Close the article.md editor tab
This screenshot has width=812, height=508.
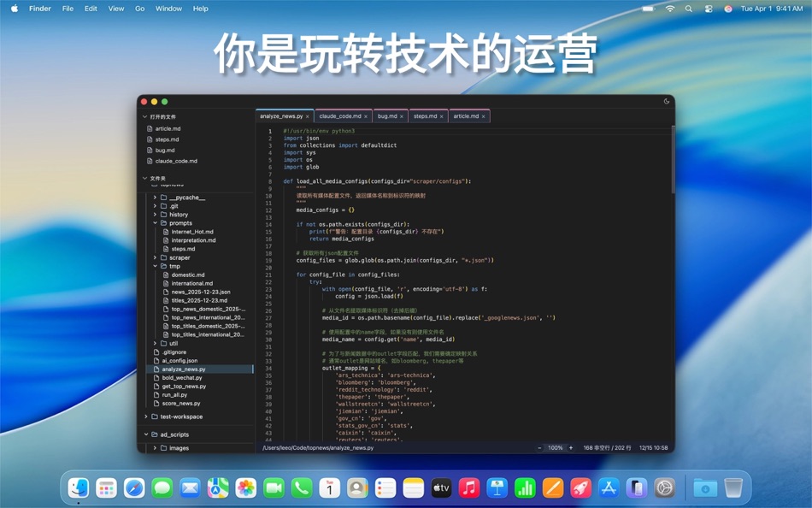coord(483,116)
